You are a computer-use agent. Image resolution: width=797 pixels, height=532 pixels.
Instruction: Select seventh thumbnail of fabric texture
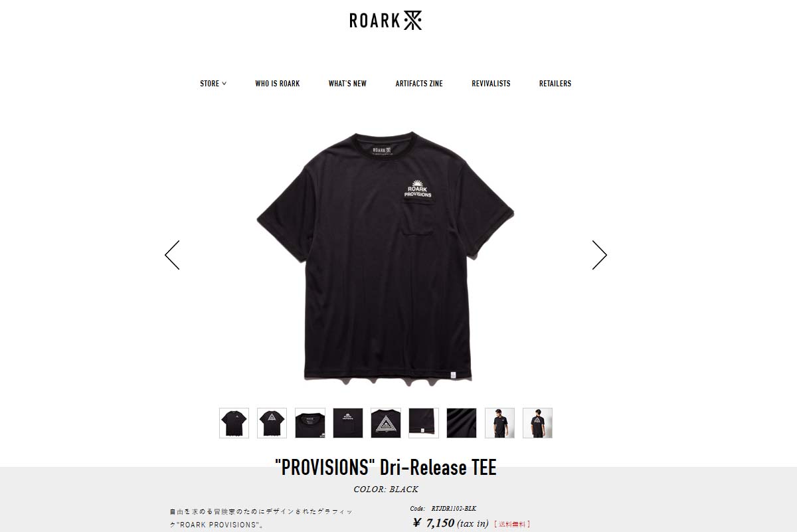462,423
